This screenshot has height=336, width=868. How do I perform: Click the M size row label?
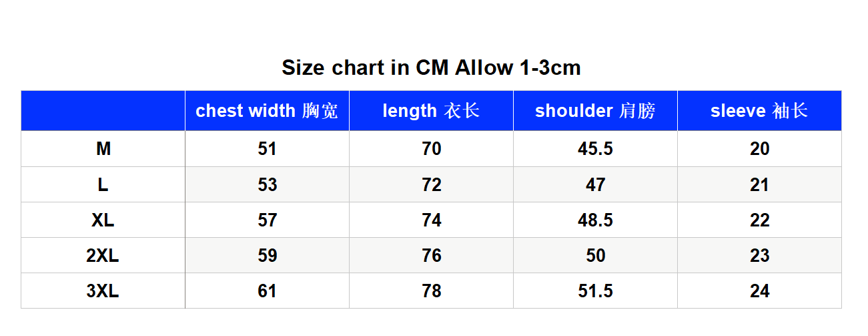click(x=103, y=149)
